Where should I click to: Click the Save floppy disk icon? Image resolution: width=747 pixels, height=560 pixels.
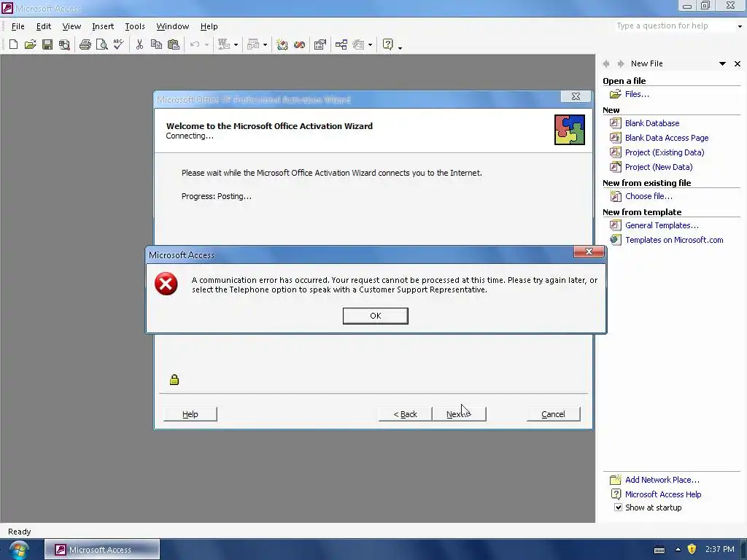coord(47,44)
